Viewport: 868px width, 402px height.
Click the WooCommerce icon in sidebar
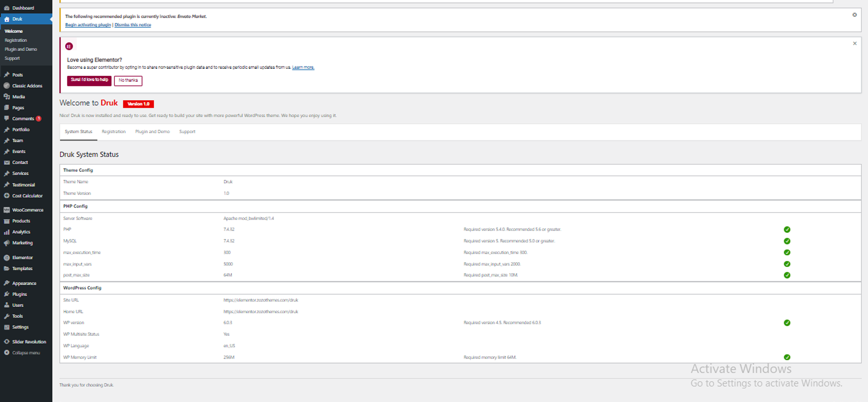click(x=6, y=210)
